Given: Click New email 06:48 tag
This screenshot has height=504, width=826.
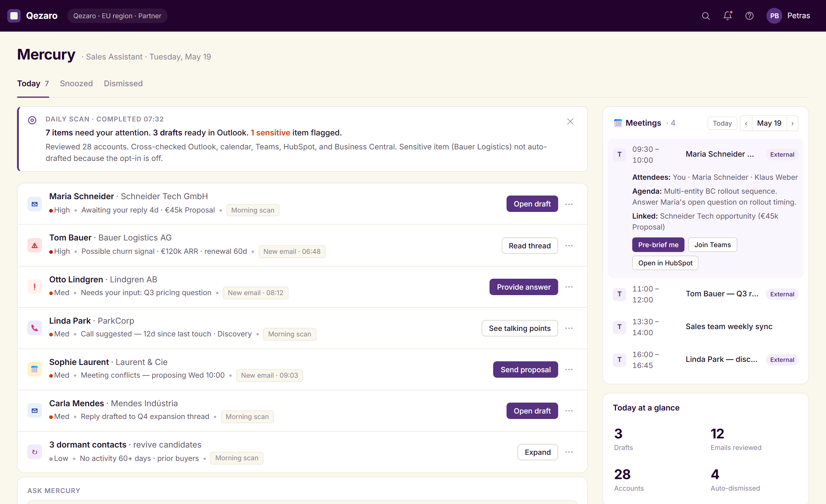Looking at the screenshot, I should (292, 251).
